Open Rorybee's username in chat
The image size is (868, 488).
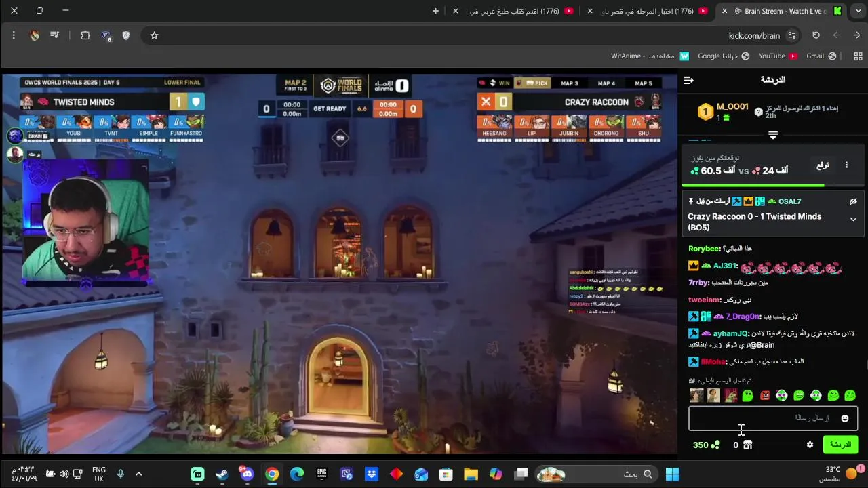pyautogui.click(x=704, y=249)
